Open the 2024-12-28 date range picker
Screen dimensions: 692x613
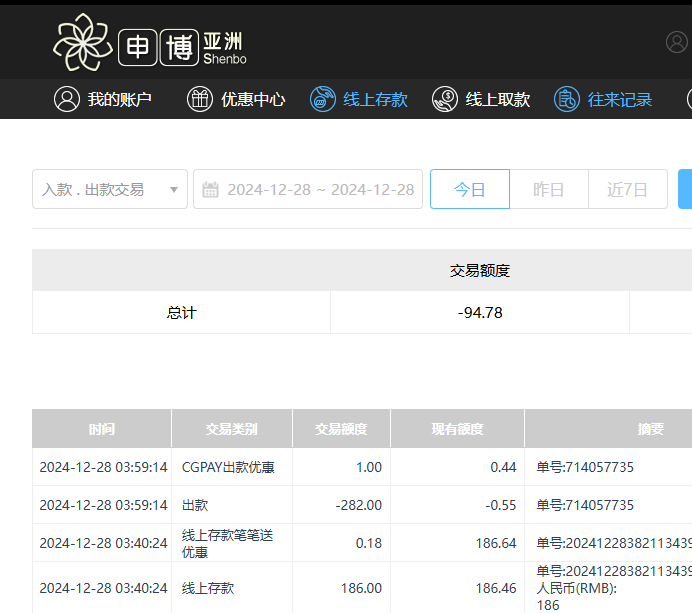coord(320,189)
